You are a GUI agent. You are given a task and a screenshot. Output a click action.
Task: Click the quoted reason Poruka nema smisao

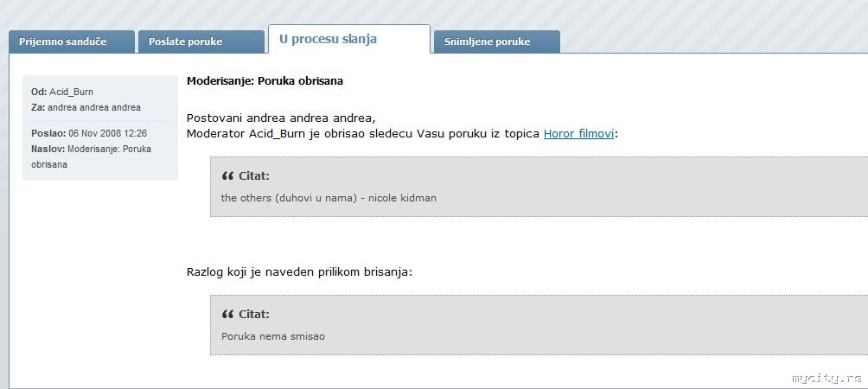[273, 336]
